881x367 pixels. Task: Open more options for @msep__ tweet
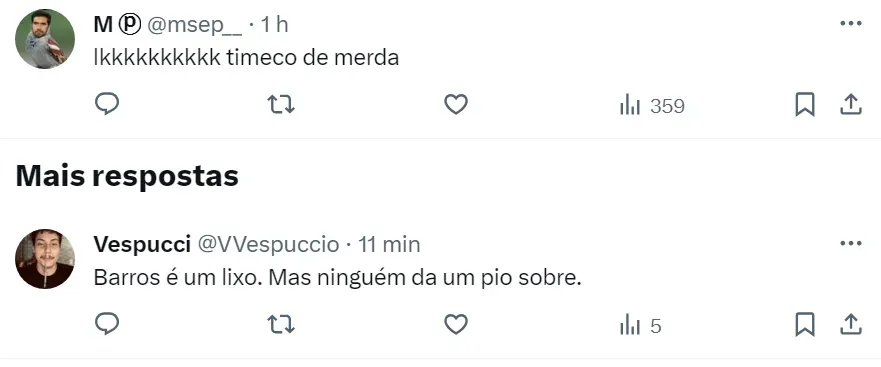[x=851, y=24]
